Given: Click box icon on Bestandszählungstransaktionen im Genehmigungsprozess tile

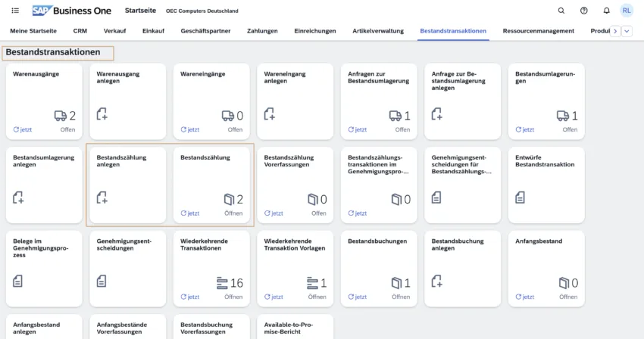Looking at the screenshot, I should pos(396,200).
